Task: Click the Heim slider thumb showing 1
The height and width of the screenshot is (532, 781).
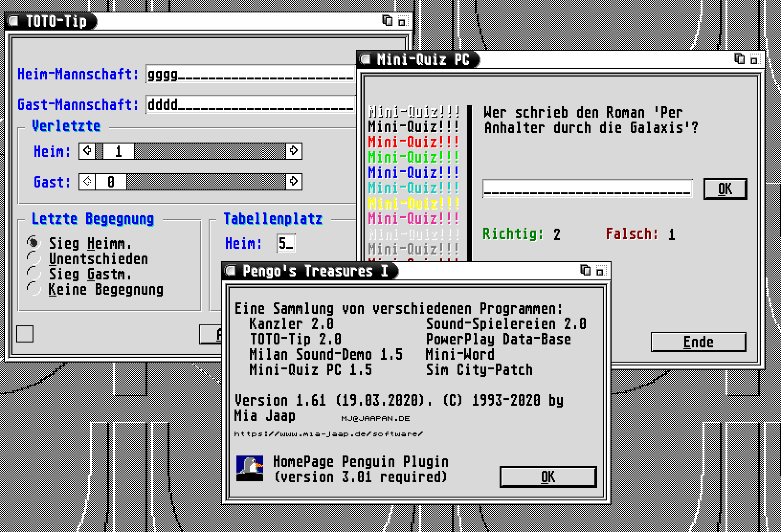Action: tap(118, 151)
